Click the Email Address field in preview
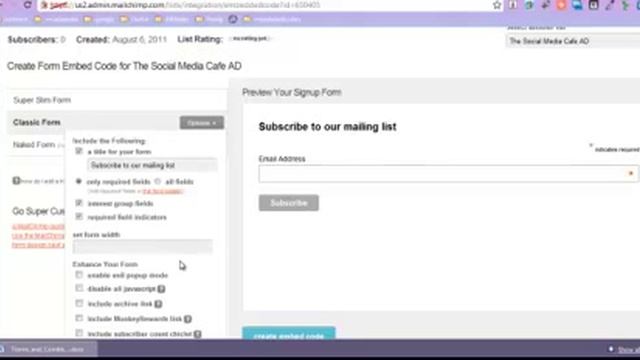Viewport: 640px width, 360px height. pyautogui.click(x=448, y=174)
